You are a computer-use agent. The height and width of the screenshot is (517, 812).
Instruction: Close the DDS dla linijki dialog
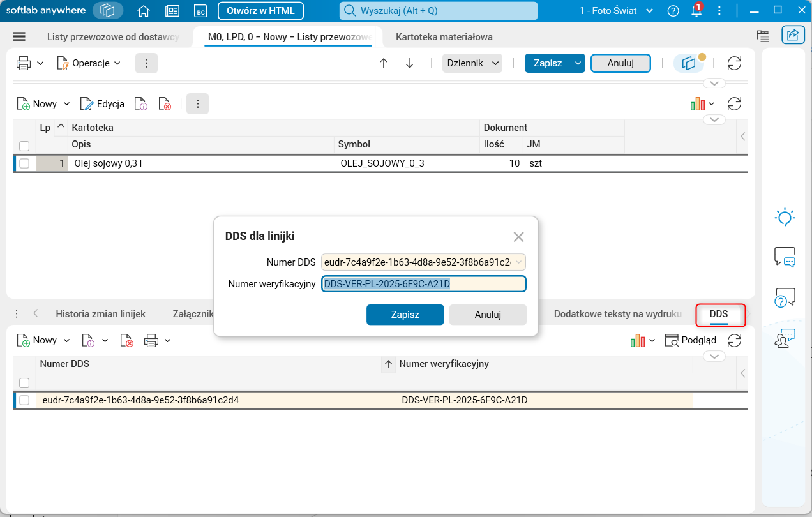pyautogui.click(x=518, y=237)
